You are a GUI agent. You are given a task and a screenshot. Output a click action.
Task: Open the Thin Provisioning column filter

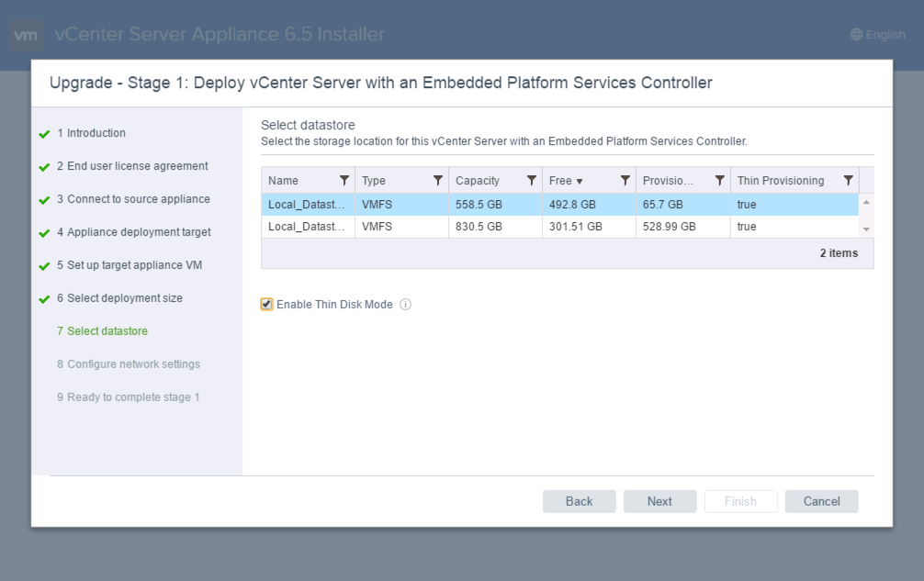coord(848,180)
